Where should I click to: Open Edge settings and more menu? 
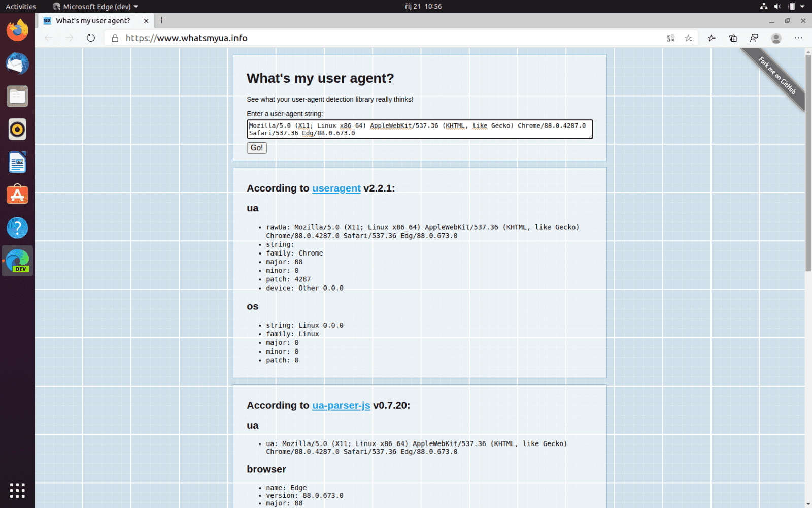(798, 38)
